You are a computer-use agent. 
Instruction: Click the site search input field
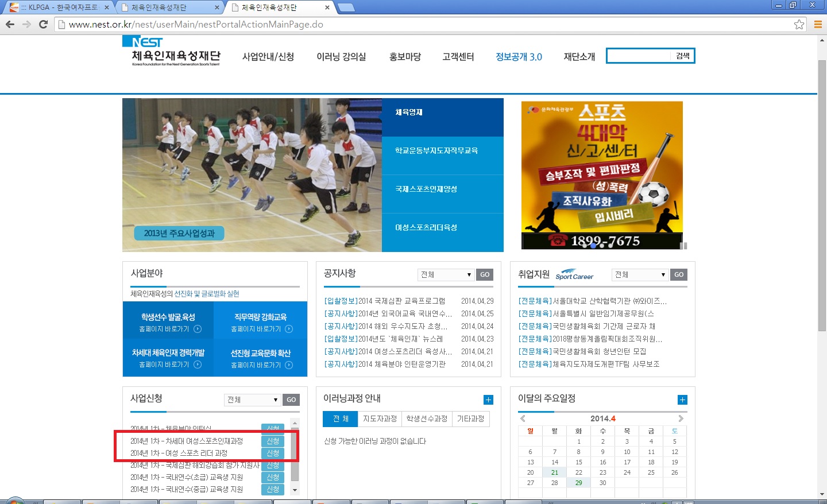coord(639,56)
